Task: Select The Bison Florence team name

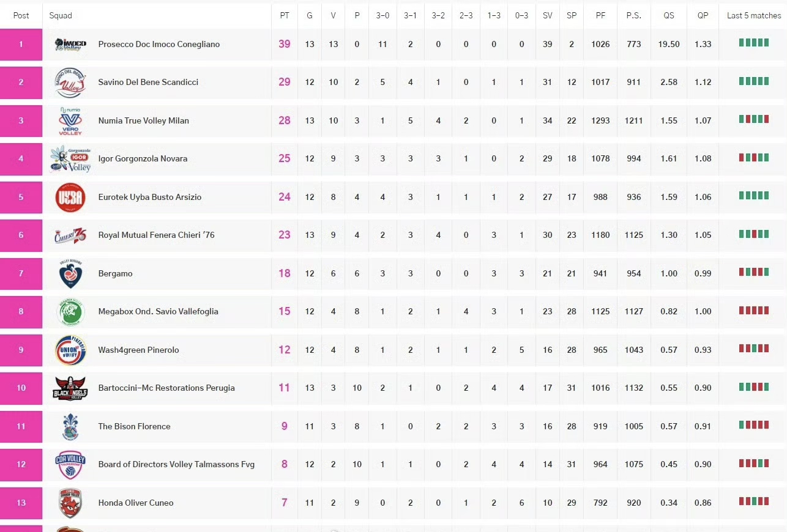Action: 134,426
